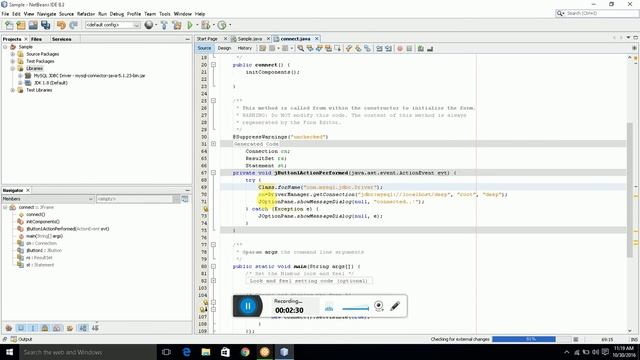
Task: Switch to the Sample.java editor tab
Action: coord(249,39)
